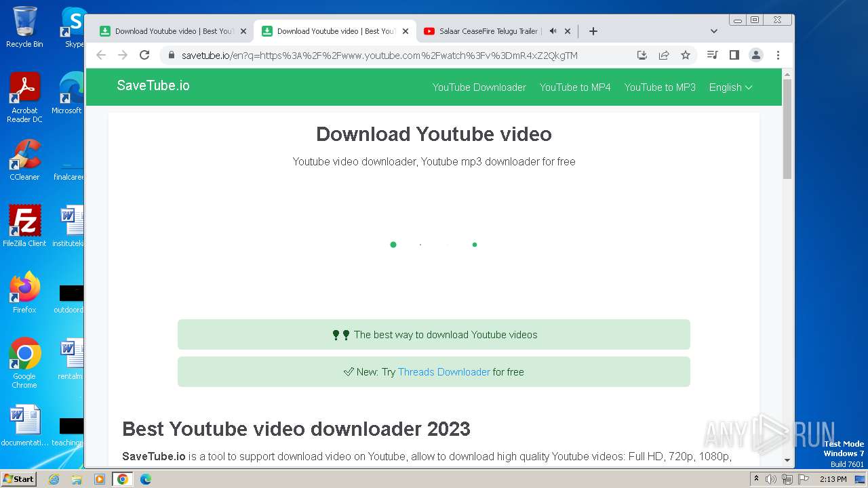Show hidden tray icons arrow
868x488 pixels.
pos(756,479)
